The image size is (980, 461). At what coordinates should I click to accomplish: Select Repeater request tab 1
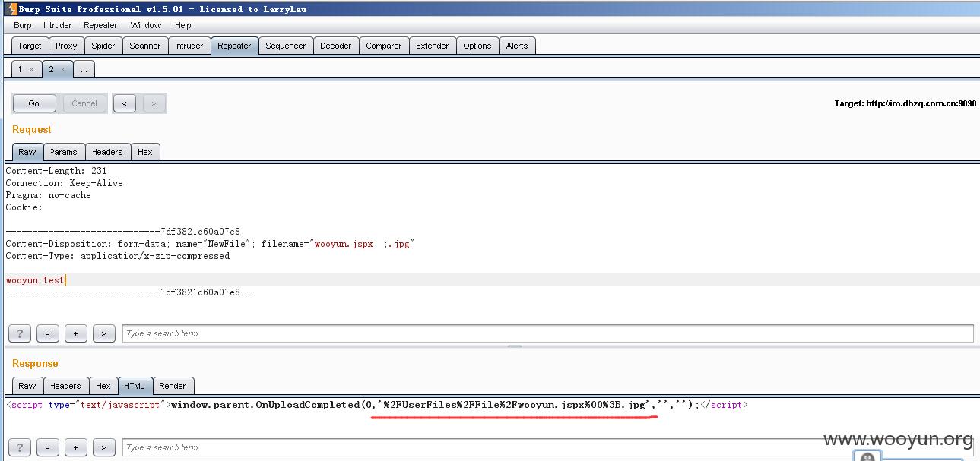click(x=21, y=69)
